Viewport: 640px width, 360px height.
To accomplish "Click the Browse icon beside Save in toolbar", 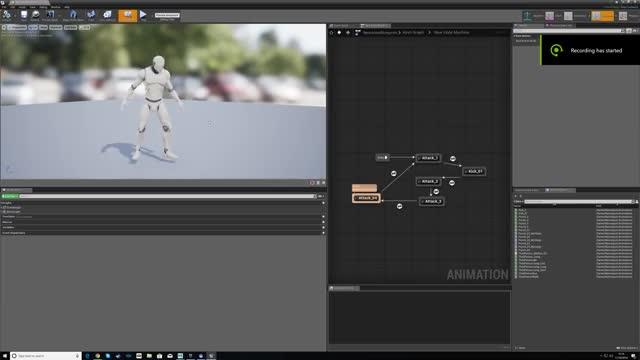I will 36,15.
